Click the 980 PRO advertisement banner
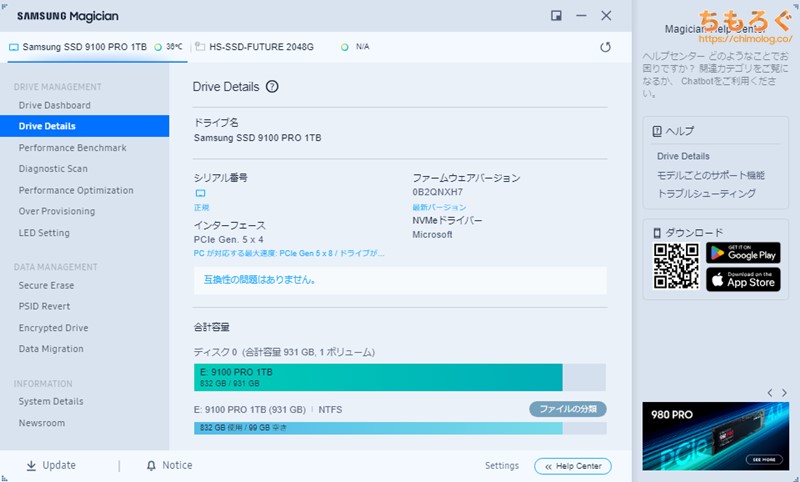 click(x=716, y=436)
